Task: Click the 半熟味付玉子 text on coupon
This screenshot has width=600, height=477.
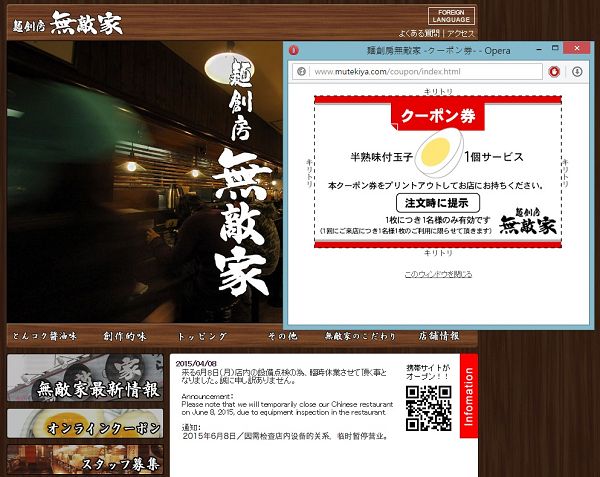Action: pyautogui.click(x=382, y=157)
